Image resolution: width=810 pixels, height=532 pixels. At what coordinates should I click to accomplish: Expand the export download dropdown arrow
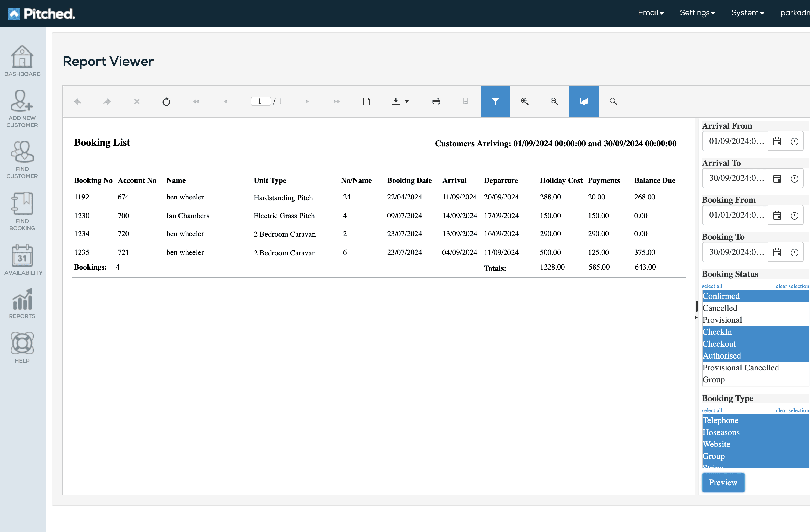pyautogui.click(x=407, y=101)
